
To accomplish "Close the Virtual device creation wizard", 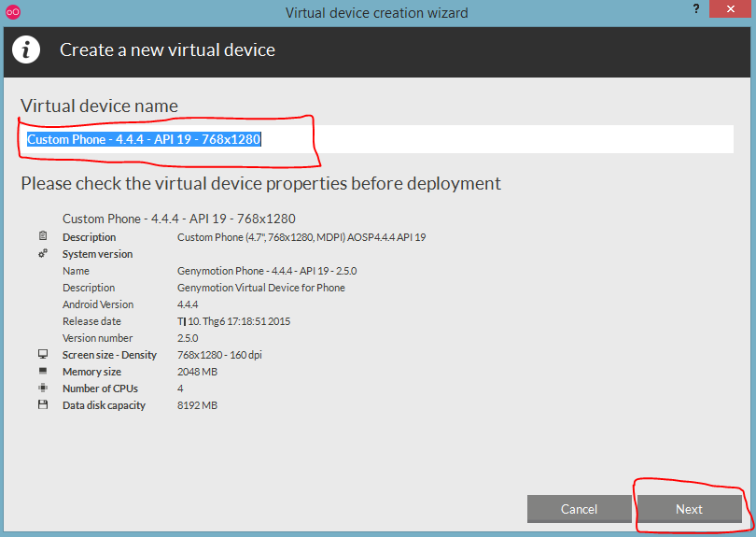I will coord(731,8).
